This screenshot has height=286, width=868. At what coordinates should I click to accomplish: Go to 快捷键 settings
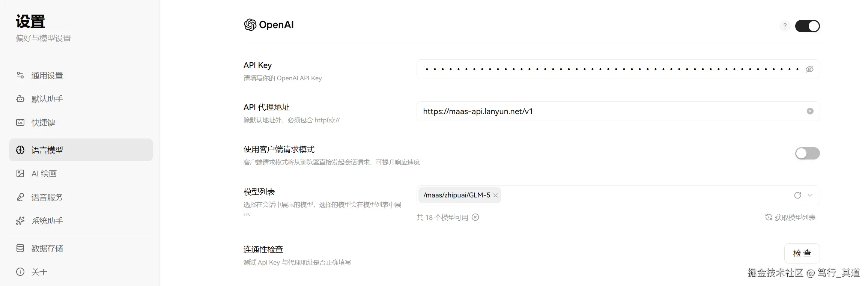click(81, 122)
